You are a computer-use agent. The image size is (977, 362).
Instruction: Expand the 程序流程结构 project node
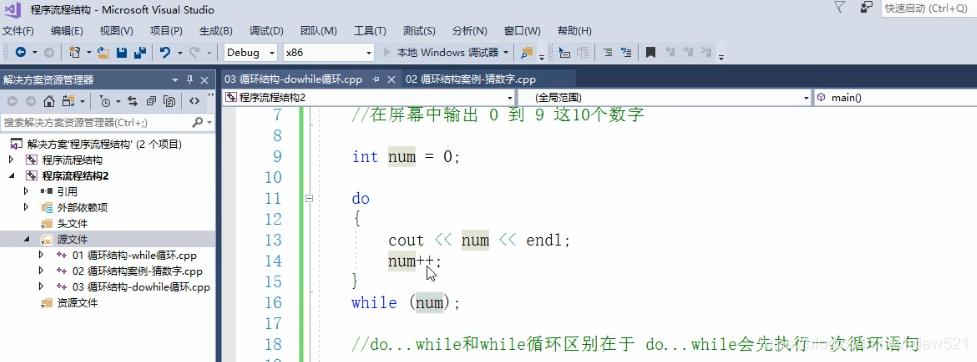pos(11,160)
